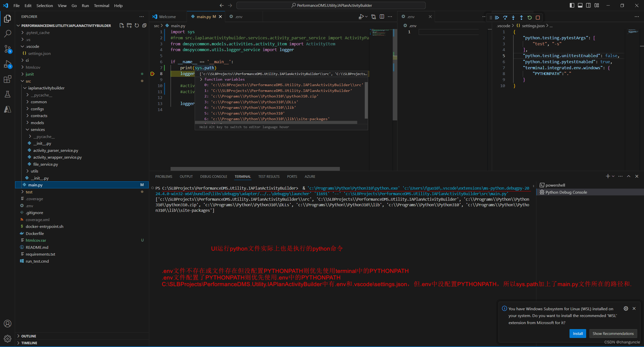This screenshot has width=644, height=347.
Task: Open the Run and Debug view
Action: 8,64
